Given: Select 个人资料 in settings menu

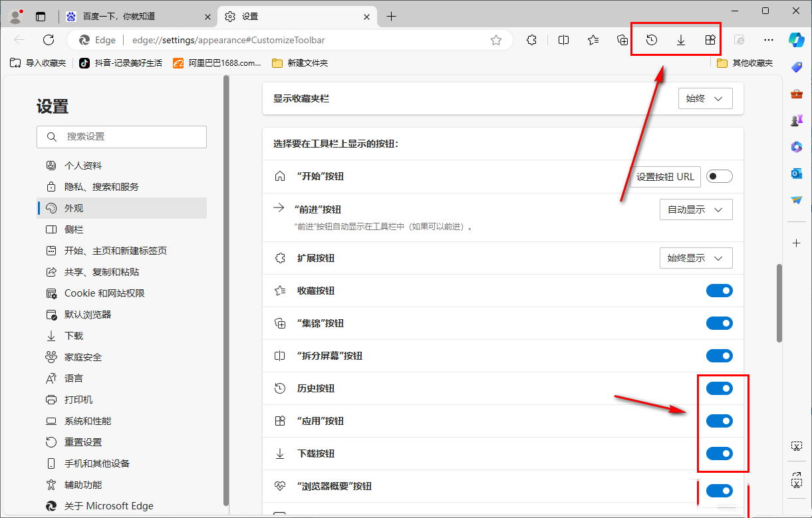Looking at the screenshot, I should click(122, 166).
